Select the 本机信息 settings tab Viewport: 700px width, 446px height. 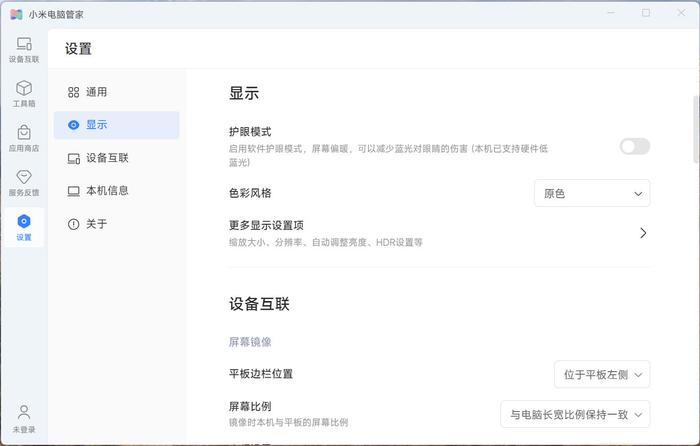pyautogui.click(x=117, y=191)
